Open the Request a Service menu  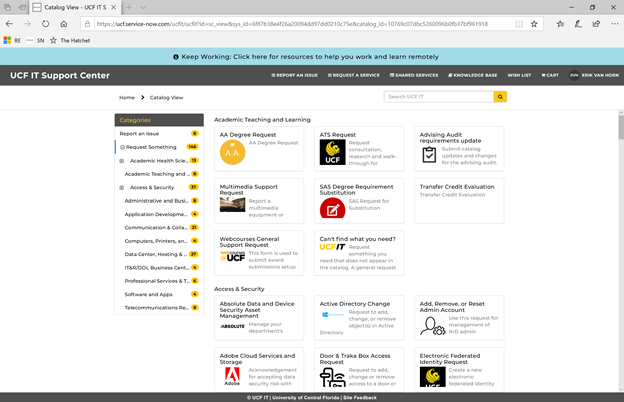(x=353, y=75)
